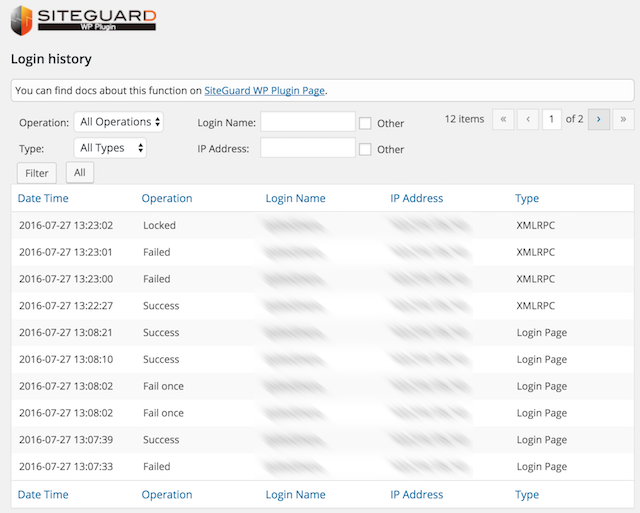
Task: Select the 2016-07-27 13:23:00 timestamp
Action: (66, 279)
